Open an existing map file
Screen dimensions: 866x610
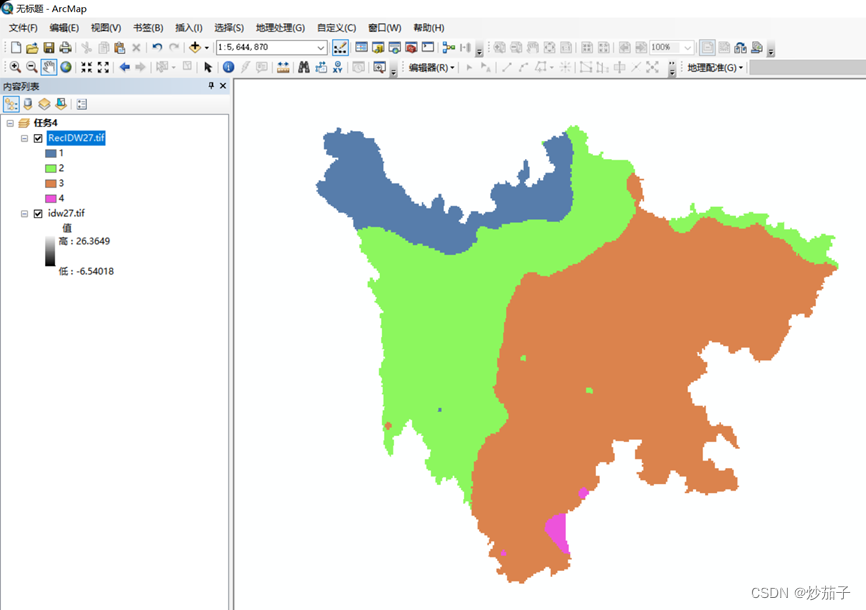click(32, 48)
